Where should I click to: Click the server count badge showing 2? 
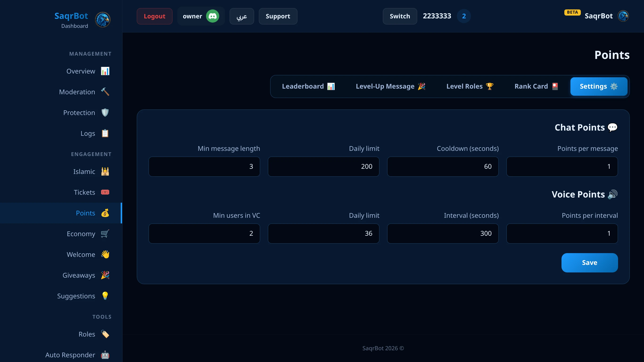click(x=464, y=16)
